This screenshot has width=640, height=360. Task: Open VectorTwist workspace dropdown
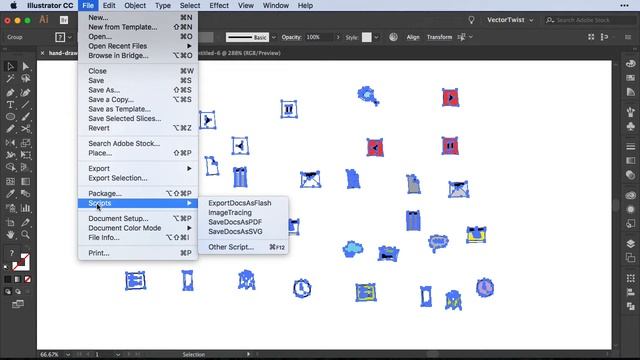pos(510,20)
